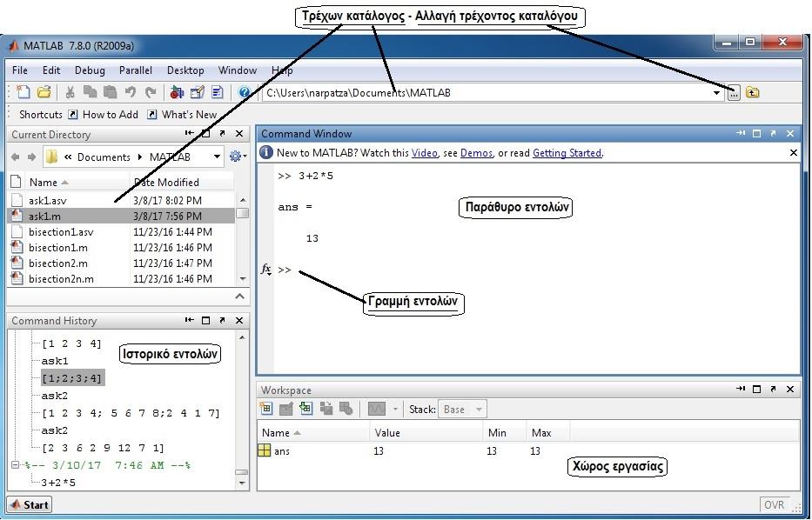Expand the details pane chevron below the file list
Image resolution: width=812 pixels, height=520 pixels.
pyautogui.click(x=239, y=297)
